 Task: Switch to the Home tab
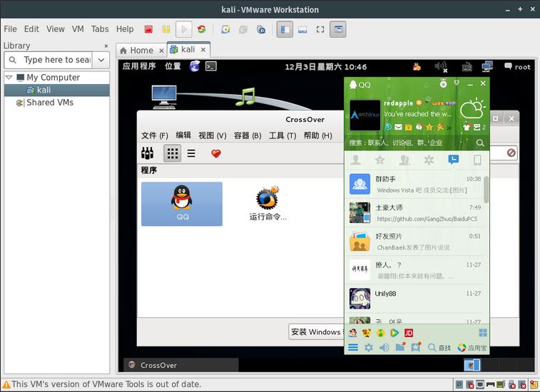click(141, 51)
